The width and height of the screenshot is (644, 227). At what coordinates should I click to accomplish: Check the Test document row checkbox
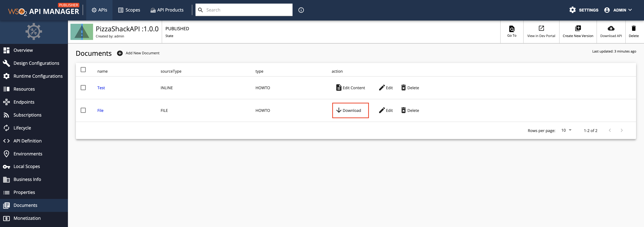(83, 88)
